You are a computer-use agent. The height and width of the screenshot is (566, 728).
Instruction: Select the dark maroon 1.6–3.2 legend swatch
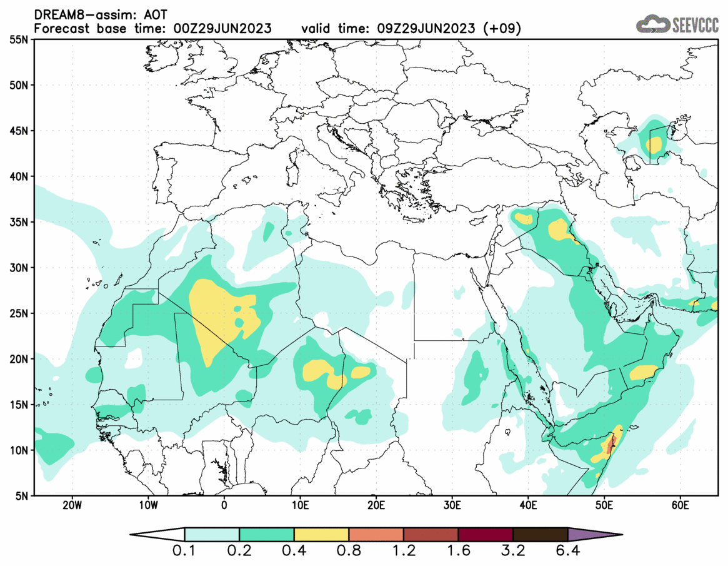pos(486,534)
